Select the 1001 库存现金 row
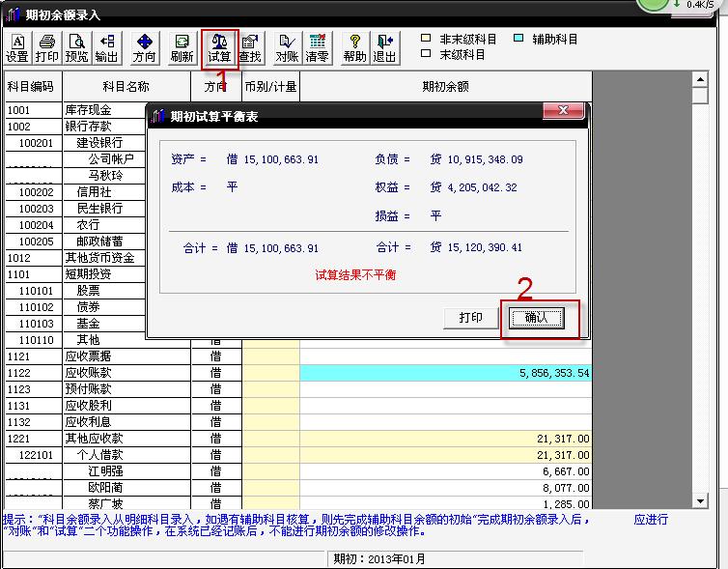This screenshot has height=569, width=728. [x=75, y=110]
